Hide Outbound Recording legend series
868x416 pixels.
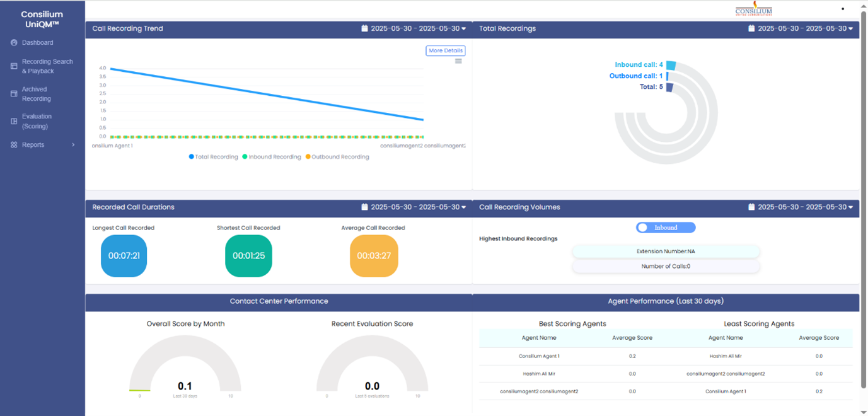pos(337,157)
